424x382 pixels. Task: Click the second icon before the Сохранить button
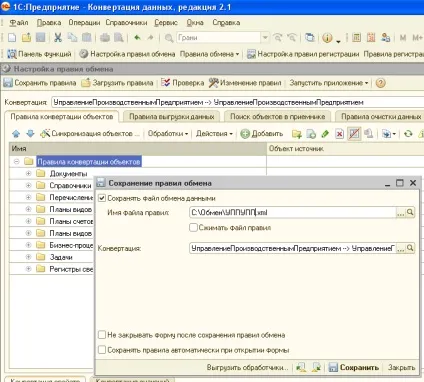pos(316,367)
